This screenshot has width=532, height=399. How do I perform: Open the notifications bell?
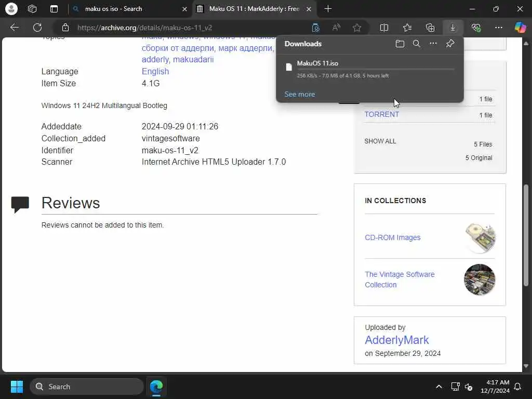[518, 387]
